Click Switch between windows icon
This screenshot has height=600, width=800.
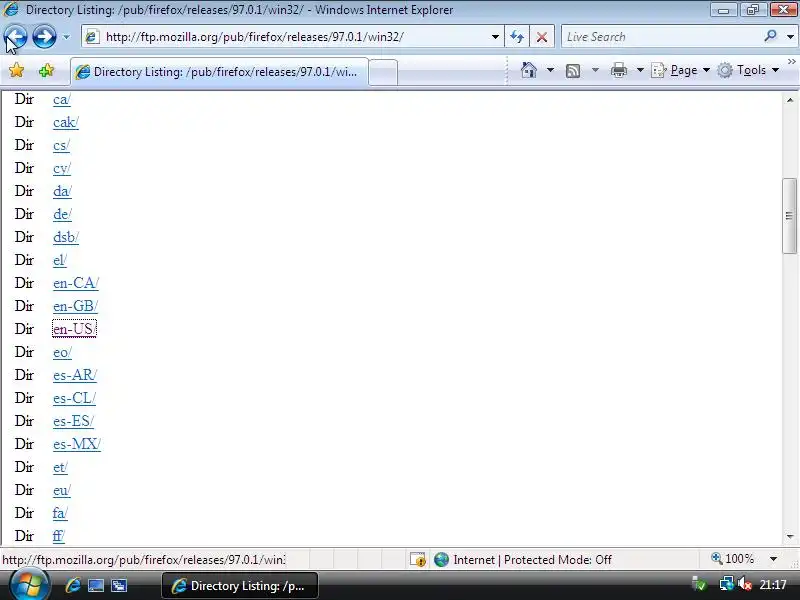tap(119, 585)
